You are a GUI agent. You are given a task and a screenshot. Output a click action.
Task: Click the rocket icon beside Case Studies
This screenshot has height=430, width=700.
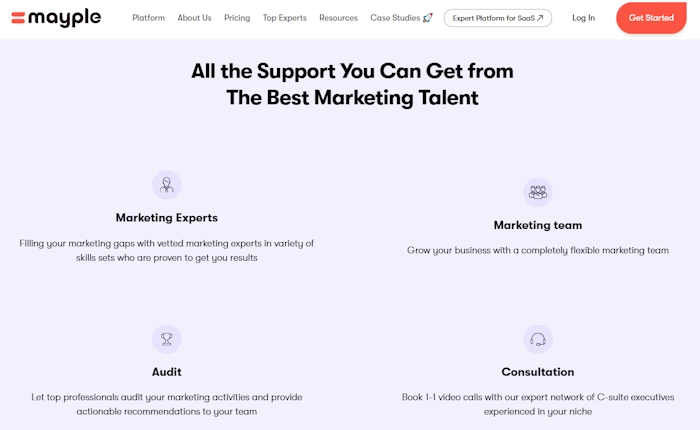click(427, 18)
